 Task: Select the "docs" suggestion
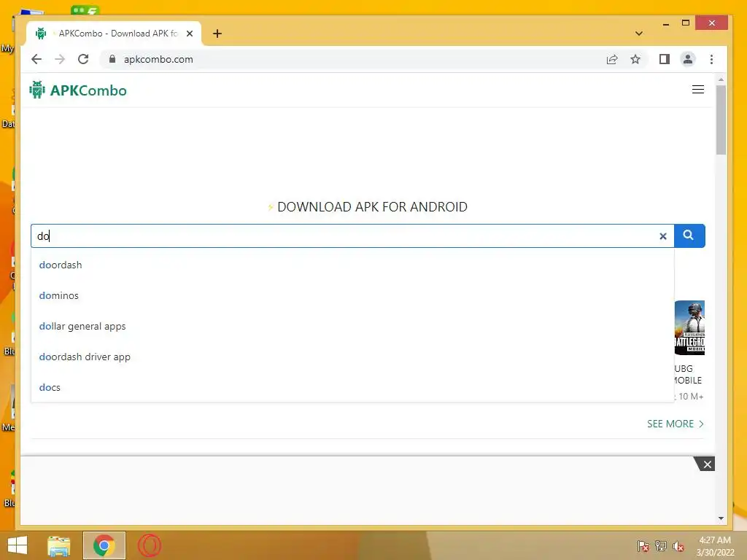pos(352,387)
